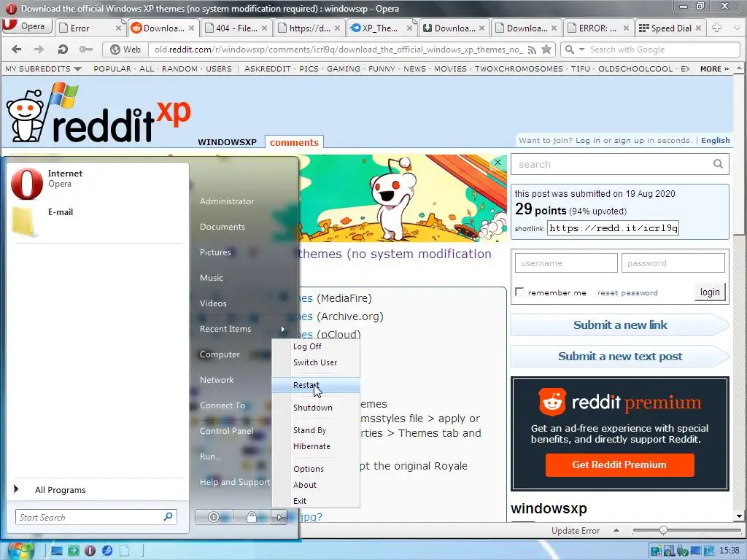Adjust the Opera zoom slider

pos(663,530)
